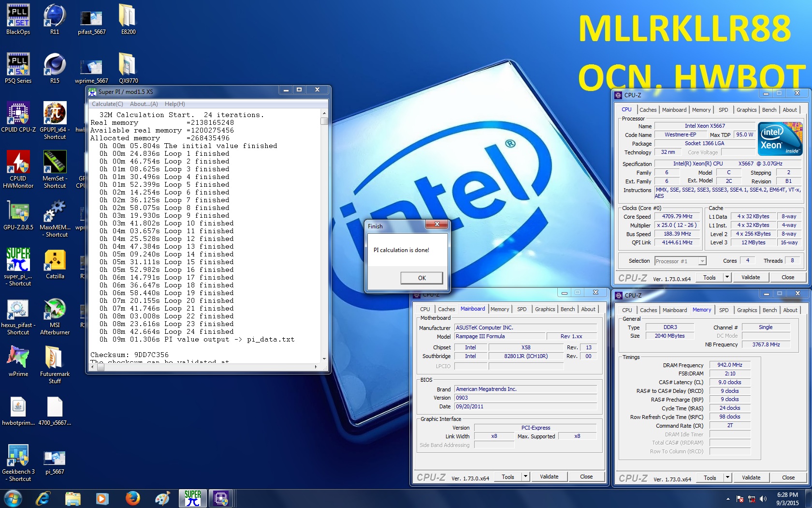
Task: Open the QX9770 folder
Action: click(x=128, y=68)
